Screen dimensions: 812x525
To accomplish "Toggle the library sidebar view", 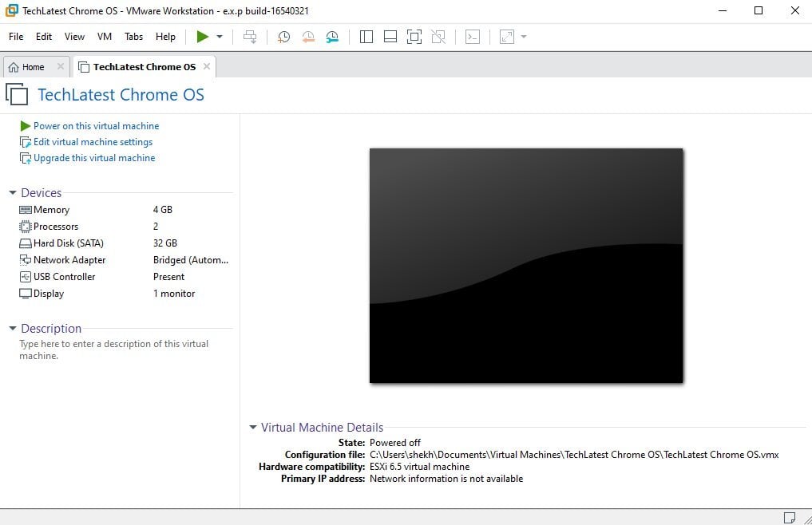I will coord(366,36).
